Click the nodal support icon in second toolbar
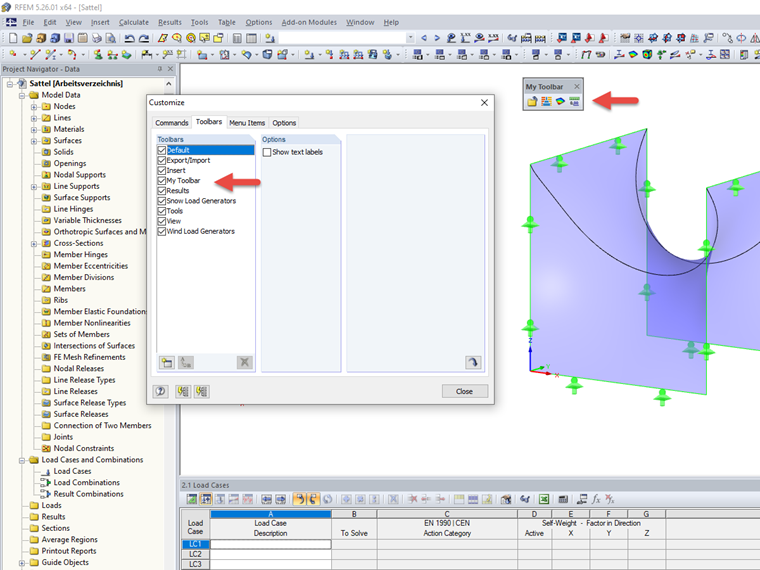760x570 pixels. tap(97, 55)
